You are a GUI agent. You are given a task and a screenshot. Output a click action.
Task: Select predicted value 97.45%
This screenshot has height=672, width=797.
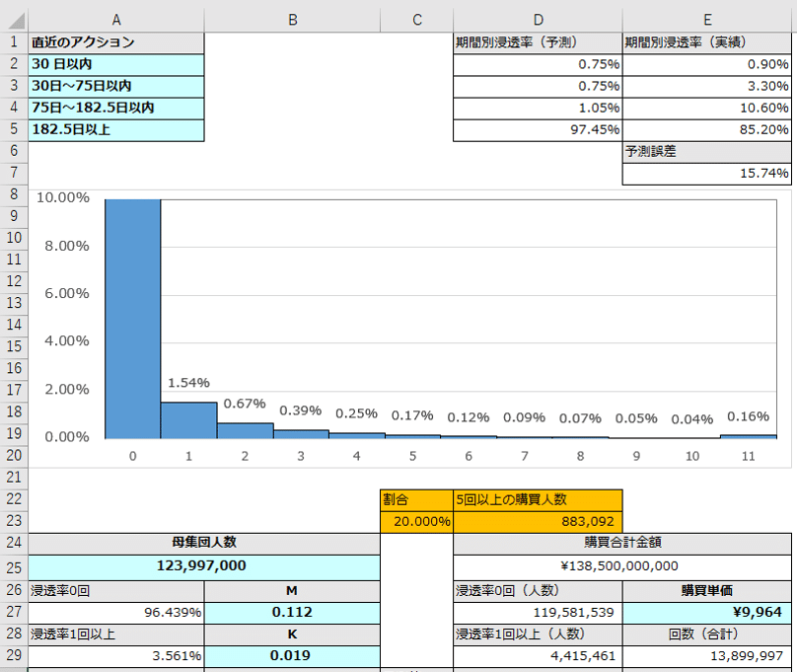[x=538, y=130]
